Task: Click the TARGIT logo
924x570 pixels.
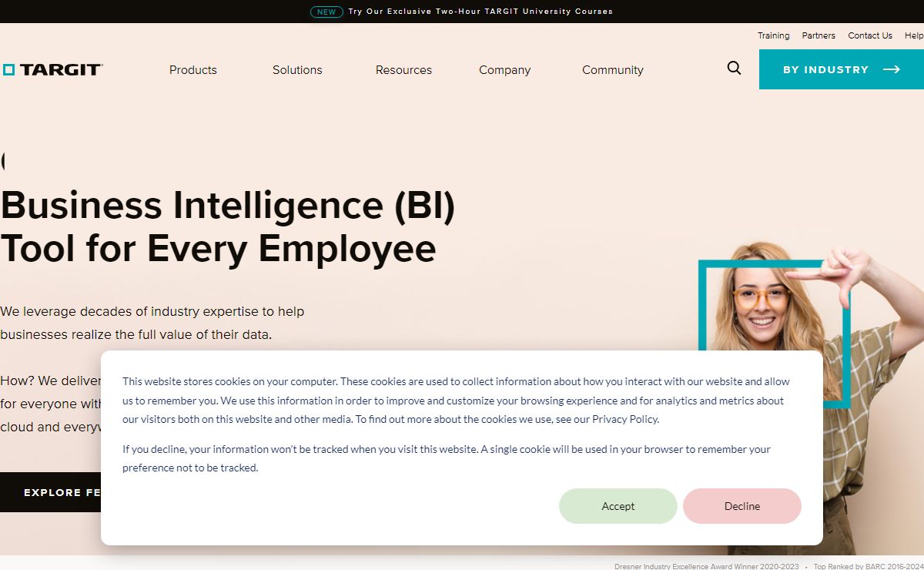Action: [52, 69]
